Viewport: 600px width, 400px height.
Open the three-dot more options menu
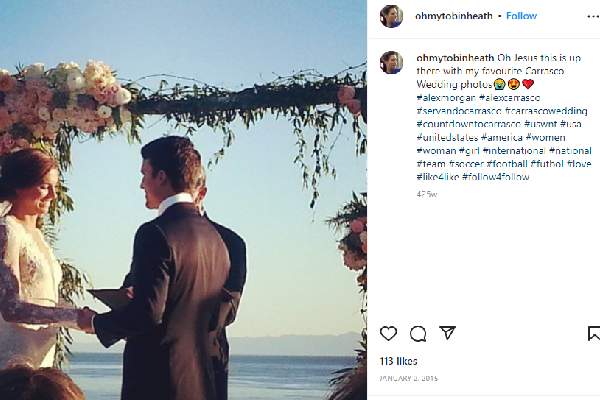(x=588, y=16)
